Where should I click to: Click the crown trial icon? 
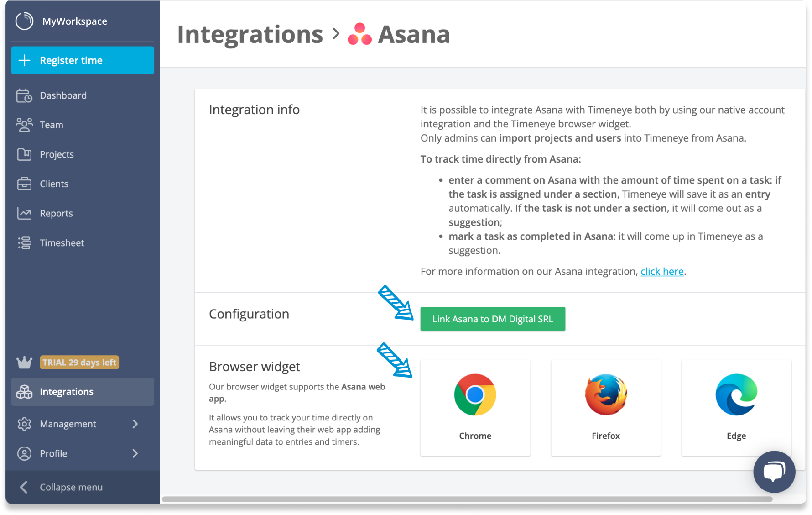[x=24, y=363]
